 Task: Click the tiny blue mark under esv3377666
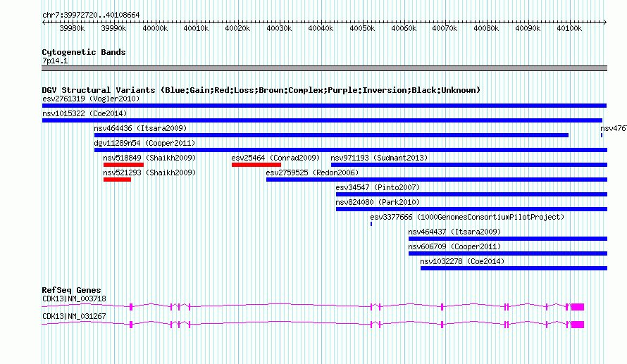point(371,224)
